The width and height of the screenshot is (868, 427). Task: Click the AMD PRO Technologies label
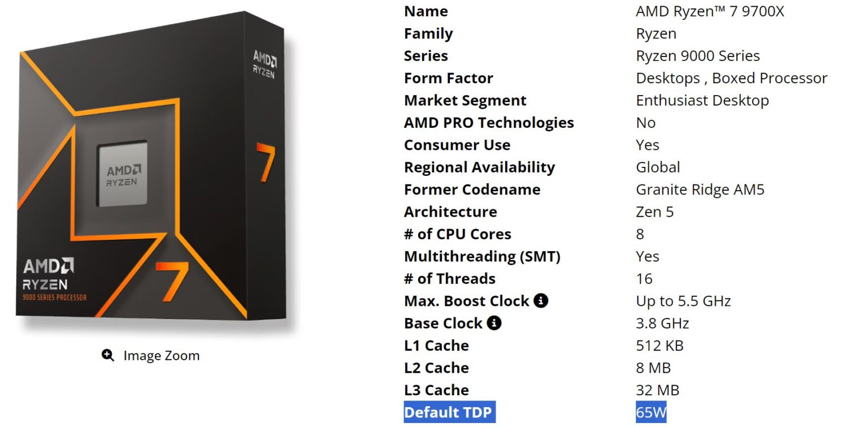489,123
